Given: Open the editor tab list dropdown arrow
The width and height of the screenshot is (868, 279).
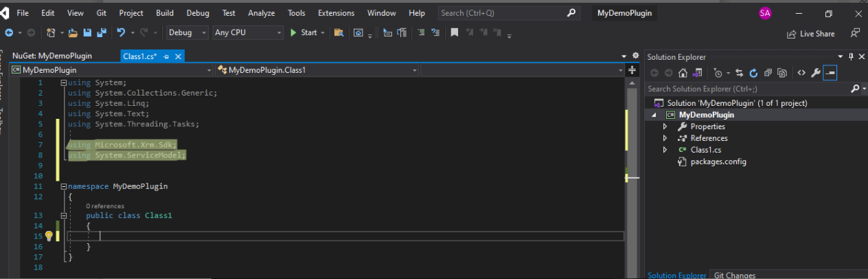Looking at the screenshot, I should click(x=624, y=56).
